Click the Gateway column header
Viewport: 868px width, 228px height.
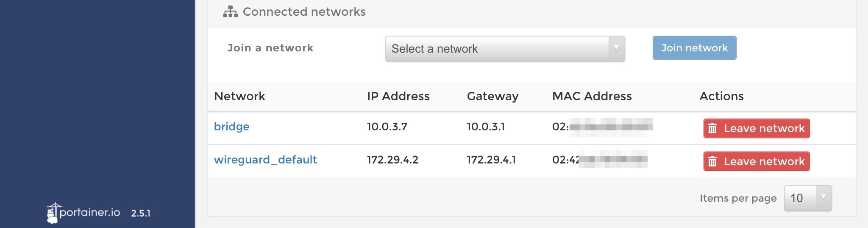click(492, 96)
